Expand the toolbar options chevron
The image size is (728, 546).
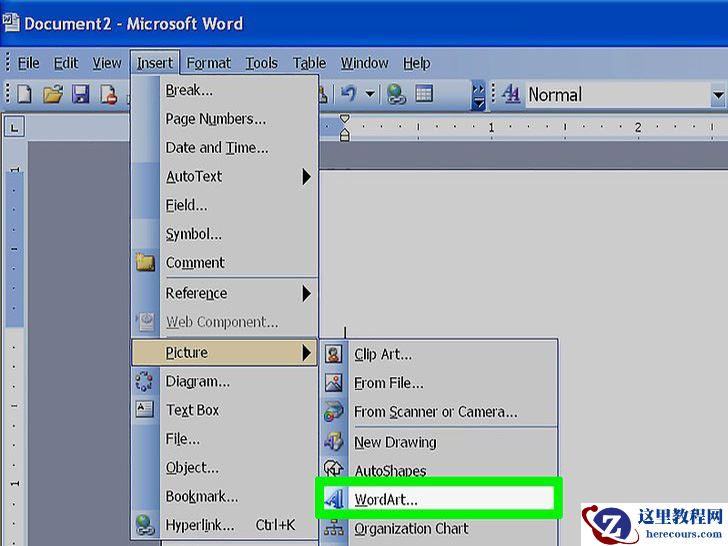(x=478, y=95)
